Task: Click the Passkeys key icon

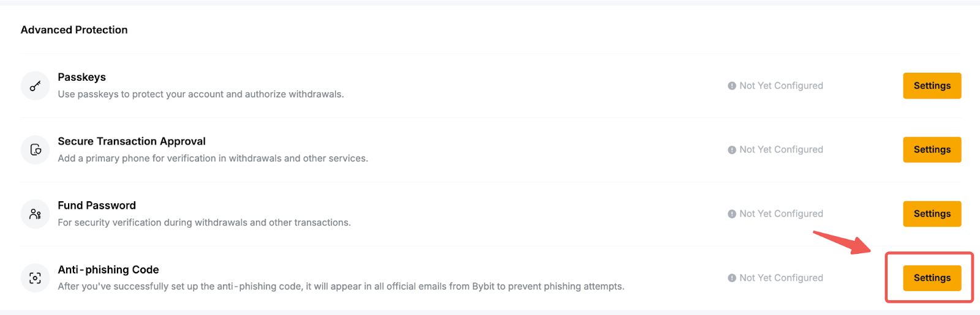Action: [36, 86]
